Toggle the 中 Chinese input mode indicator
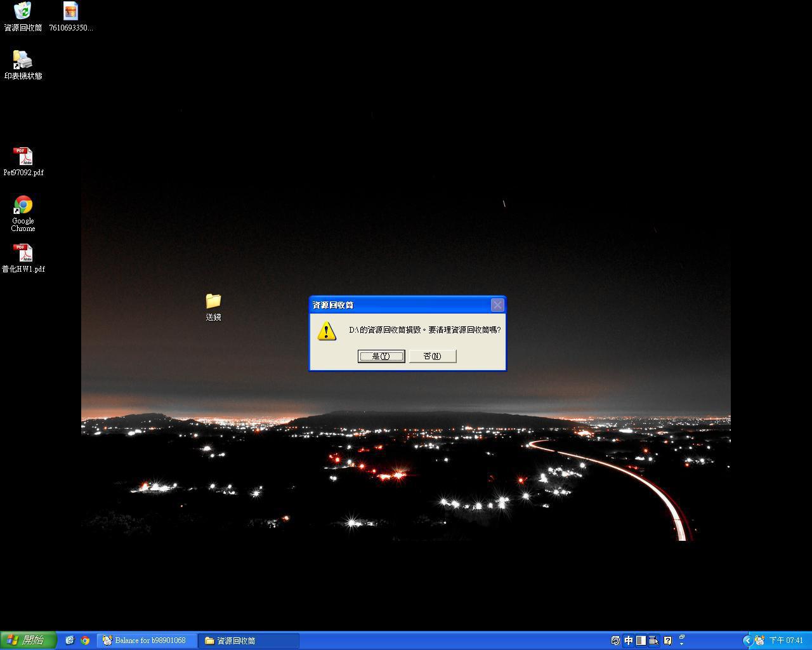 (628, 640)
